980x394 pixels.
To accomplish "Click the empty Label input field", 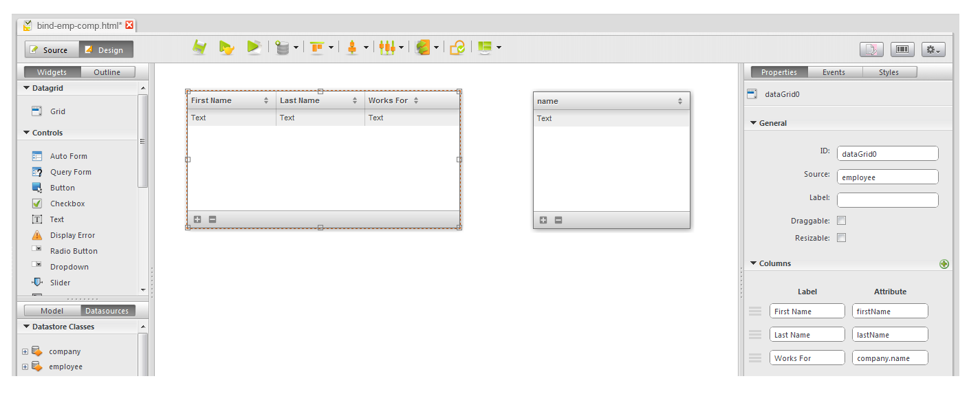I will [887, 199].
